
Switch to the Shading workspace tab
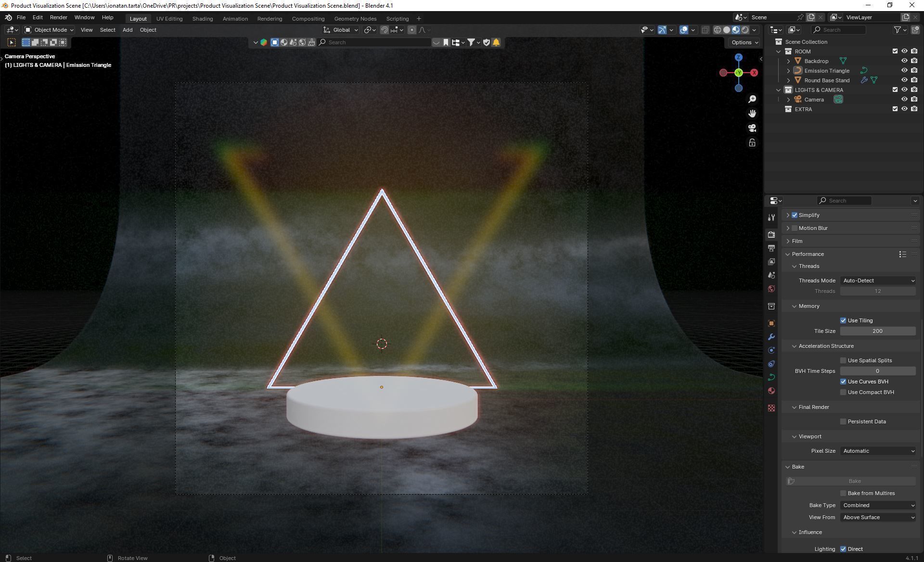point(202,19)
